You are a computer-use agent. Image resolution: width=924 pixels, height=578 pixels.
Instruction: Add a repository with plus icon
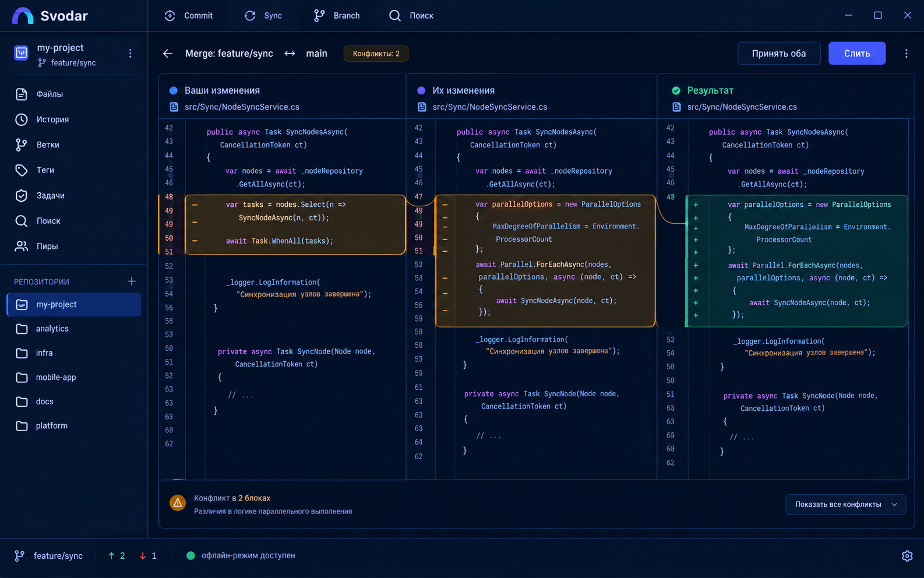click(x=132, y=281)
